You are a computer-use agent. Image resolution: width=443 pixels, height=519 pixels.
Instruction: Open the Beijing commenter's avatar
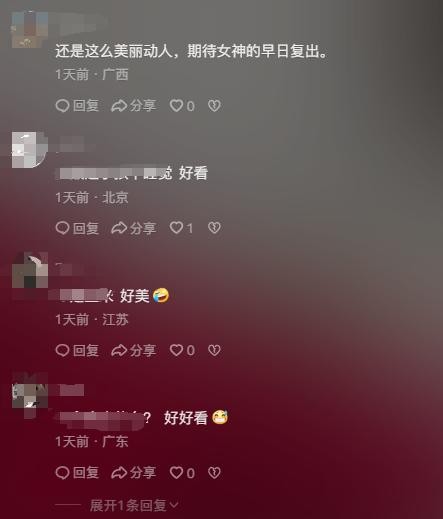tap(30, 150)
